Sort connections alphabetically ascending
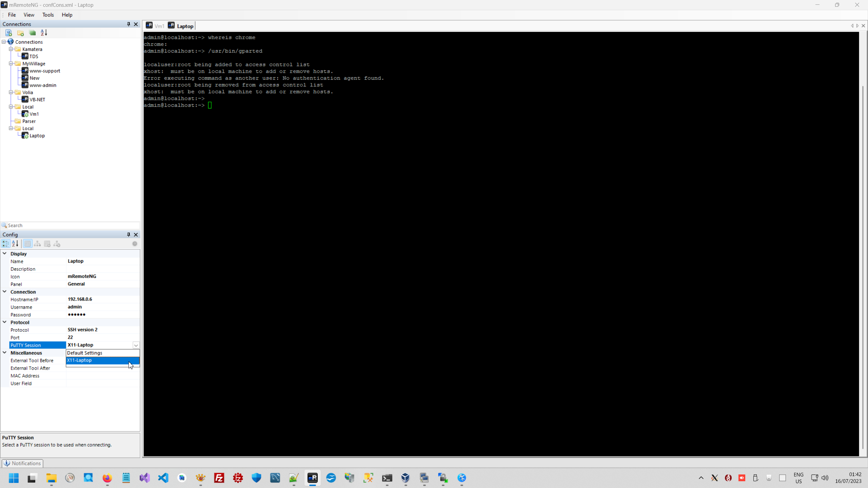Image resolution: width=868 pixels, height=488 pixels. 43,33
